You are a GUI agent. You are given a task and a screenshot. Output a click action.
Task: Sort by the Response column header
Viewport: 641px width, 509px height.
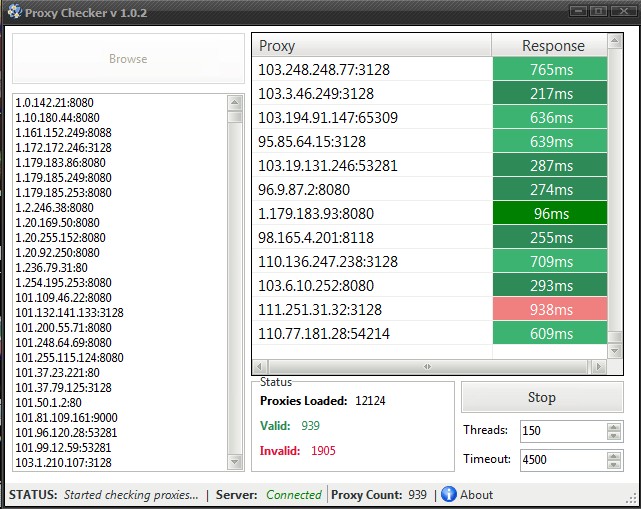coord(552,46)
